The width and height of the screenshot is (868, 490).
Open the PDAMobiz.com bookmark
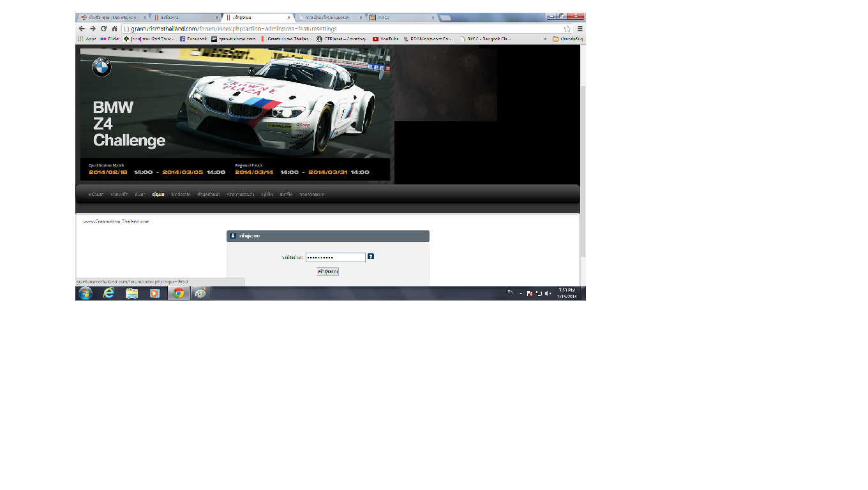[x=429, y=39]
